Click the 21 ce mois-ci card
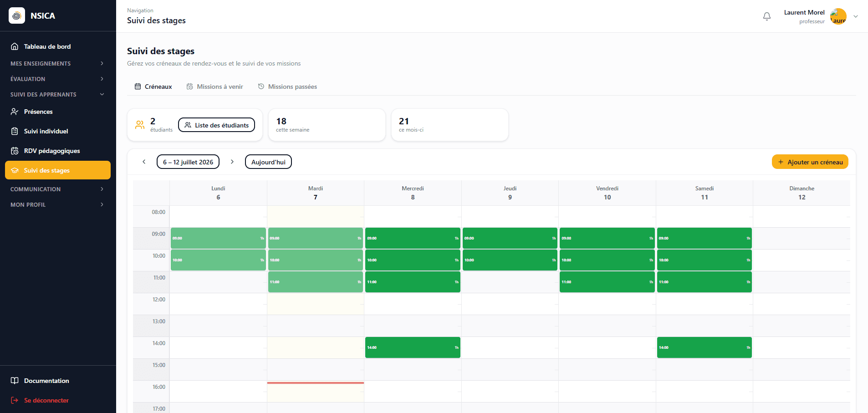Viewport: 868px width, 413px height. (450, 125)
